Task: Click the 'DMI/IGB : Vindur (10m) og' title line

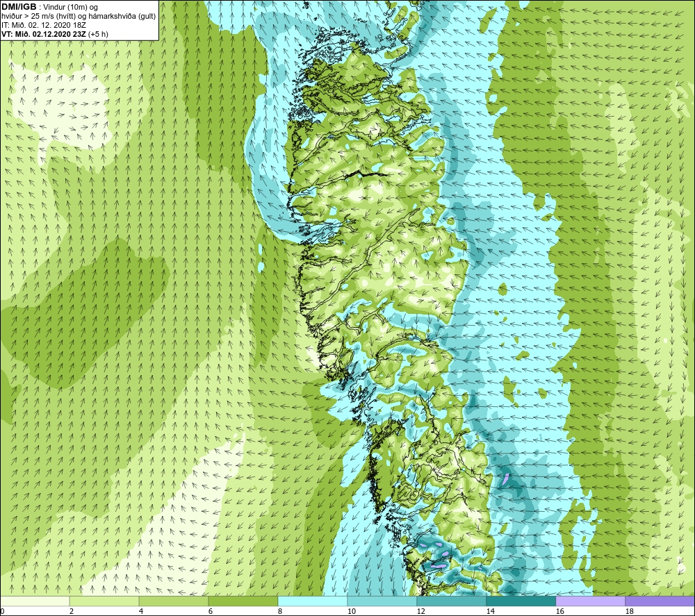Action: click(49, 7)
